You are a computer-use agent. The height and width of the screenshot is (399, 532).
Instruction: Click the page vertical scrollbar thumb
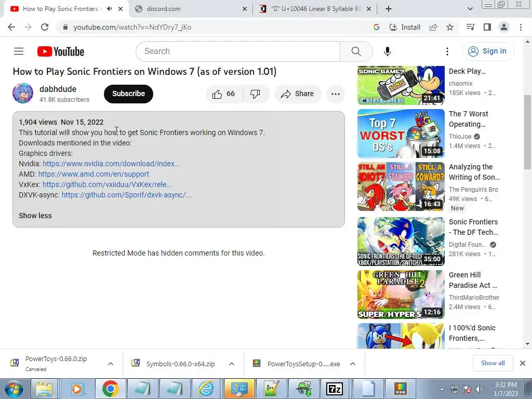527,131
